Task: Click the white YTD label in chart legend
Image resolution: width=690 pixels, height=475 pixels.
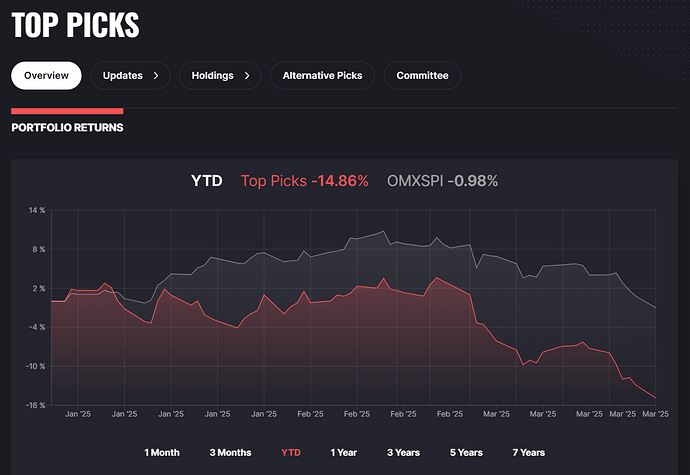Action: click(x=208, y=181)
